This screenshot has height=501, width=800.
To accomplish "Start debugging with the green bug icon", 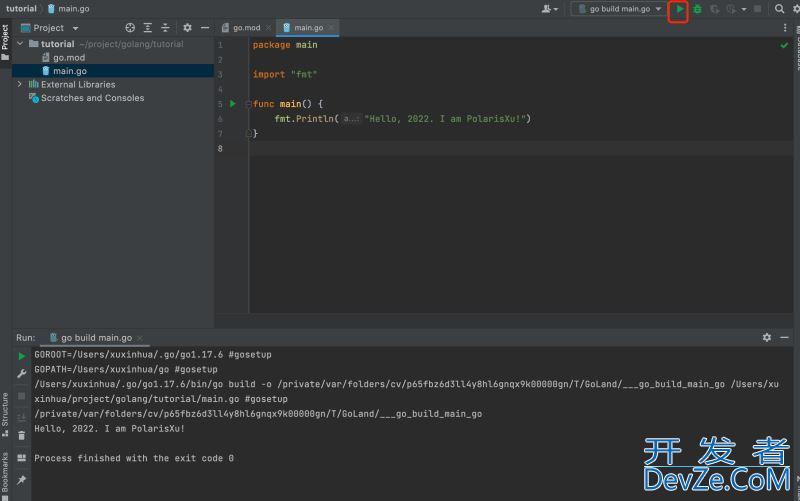I will 697,9.
